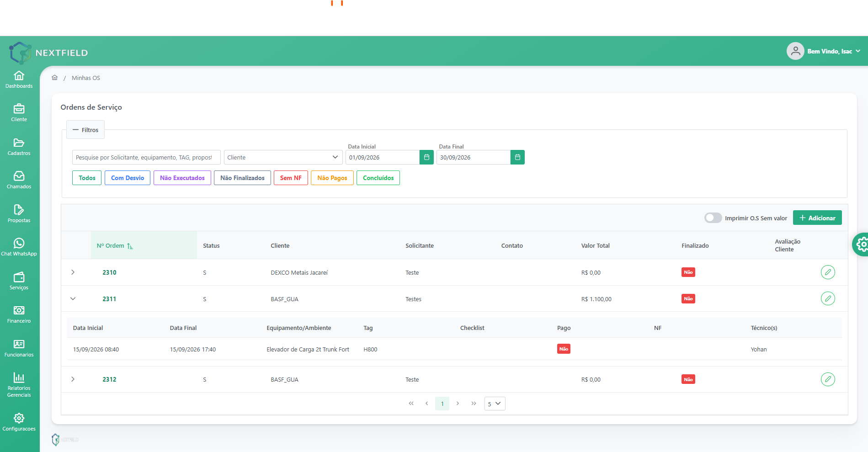Open Dashboards from the sidebar

[x=19, y=80]
